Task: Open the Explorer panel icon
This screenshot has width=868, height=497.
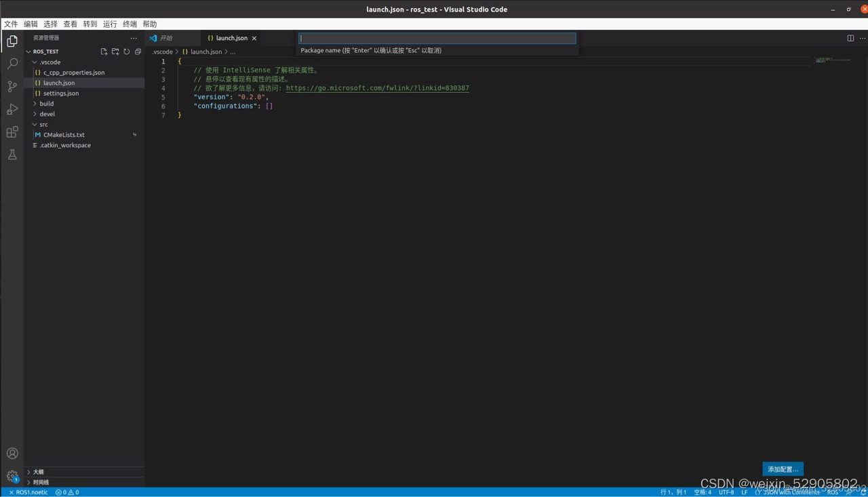Action: point(12,41)
